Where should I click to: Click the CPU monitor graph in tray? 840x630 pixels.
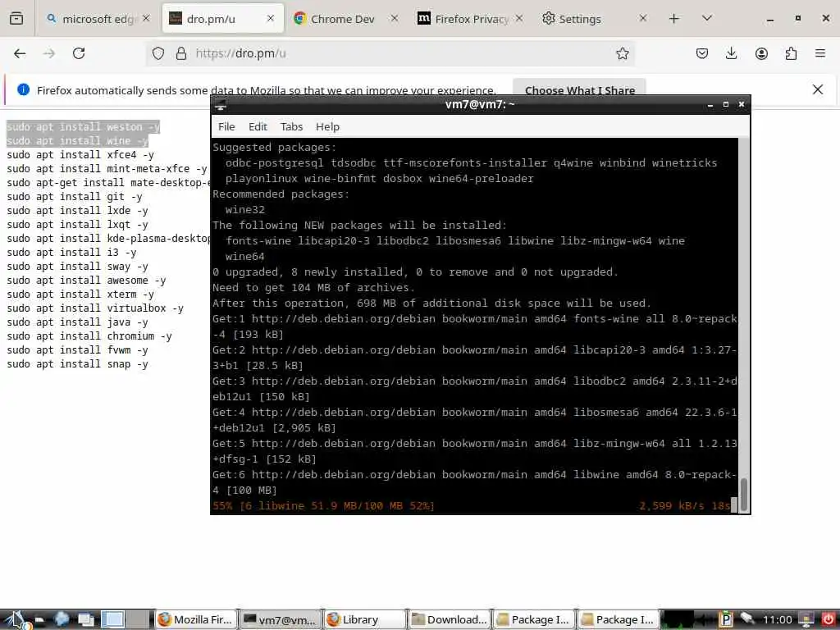(x=678, y=620)
